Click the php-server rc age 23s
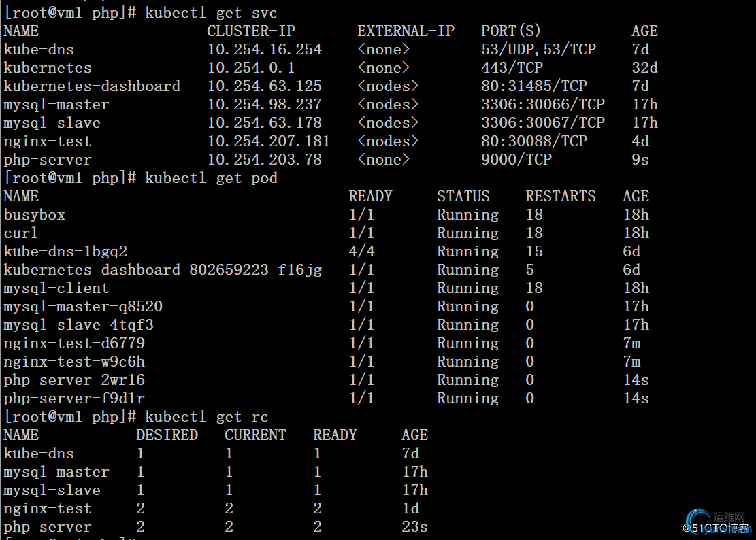 point(414,526)
